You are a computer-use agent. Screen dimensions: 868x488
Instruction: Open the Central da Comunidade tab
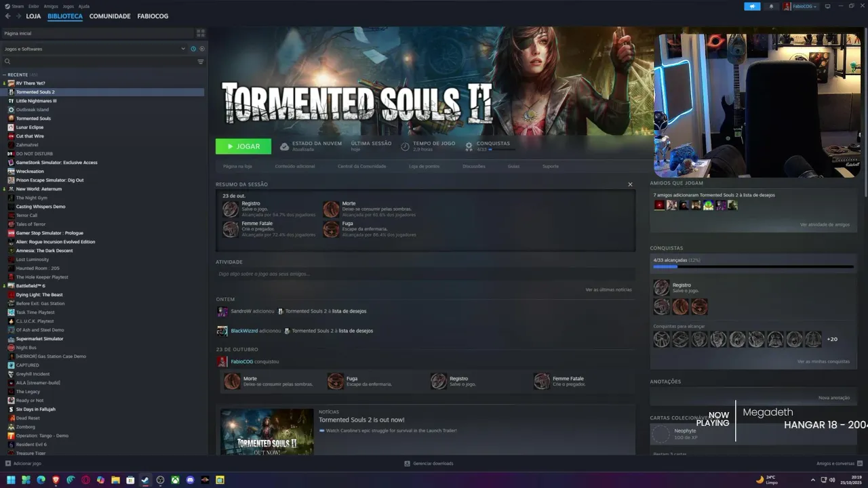pyautogui.click(x=362, y=166)
